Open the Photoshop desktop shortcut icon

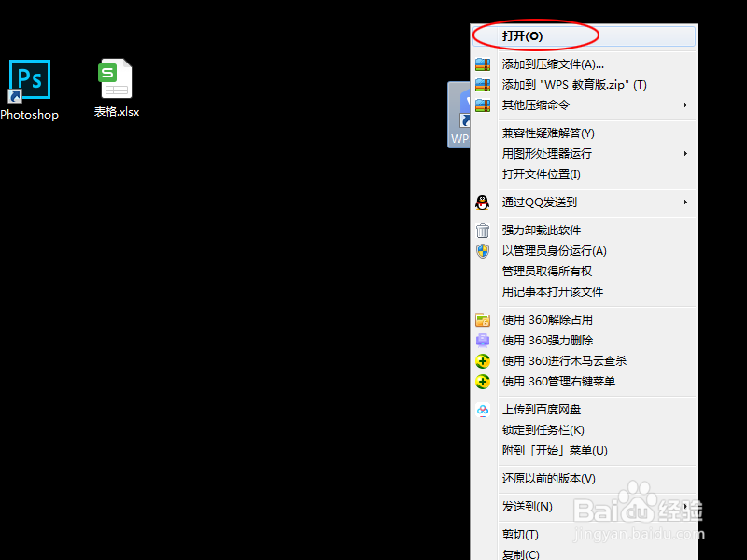29,80
